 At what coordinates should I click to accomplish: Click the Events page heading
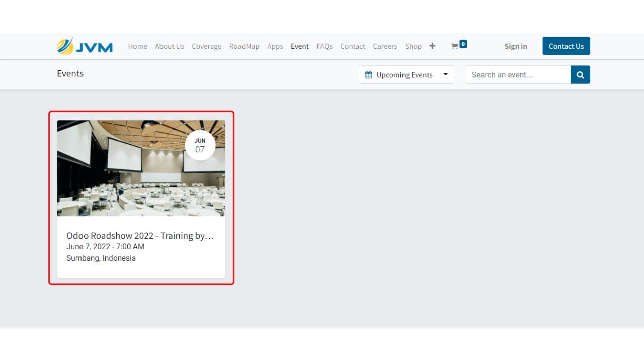point(70,73)
